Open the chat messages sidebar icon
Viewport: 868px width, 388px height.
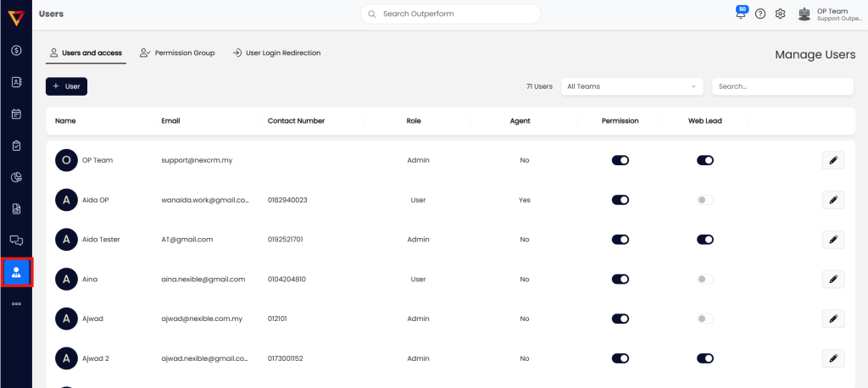click(x=16, y=241)
